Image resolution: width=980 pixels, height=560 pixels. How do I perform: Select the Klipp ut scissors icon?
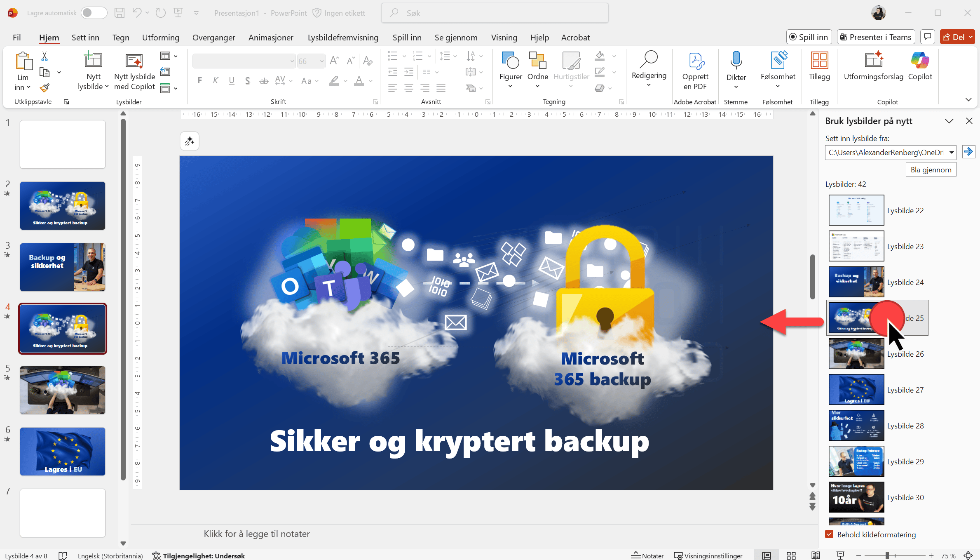[45, 56]
